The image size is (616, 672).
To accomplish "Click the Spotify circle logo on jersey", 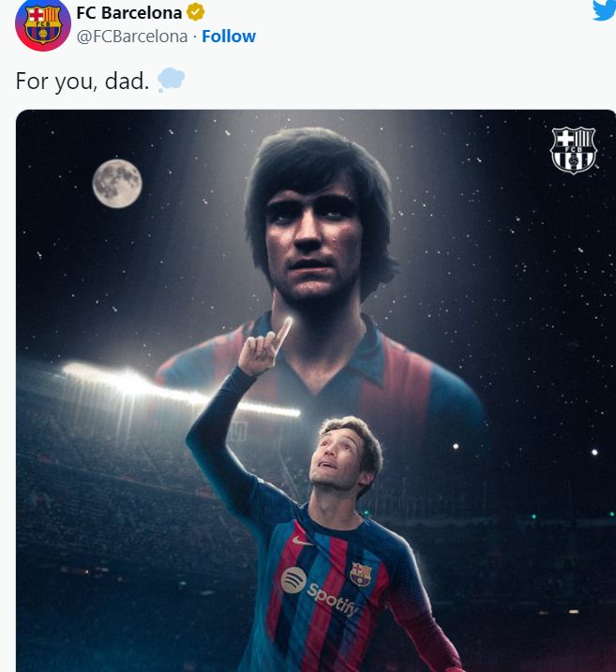I will tap(293, 580).
